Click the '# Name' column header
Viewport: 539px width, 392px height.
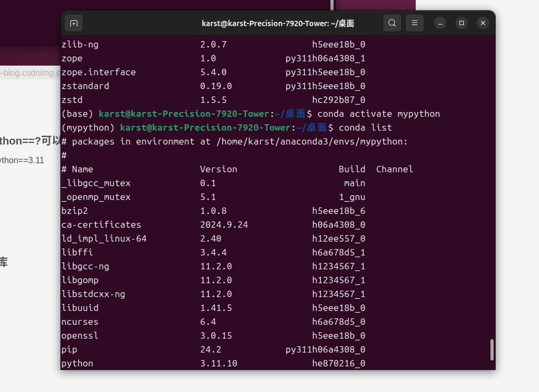(x=77, y=170)
